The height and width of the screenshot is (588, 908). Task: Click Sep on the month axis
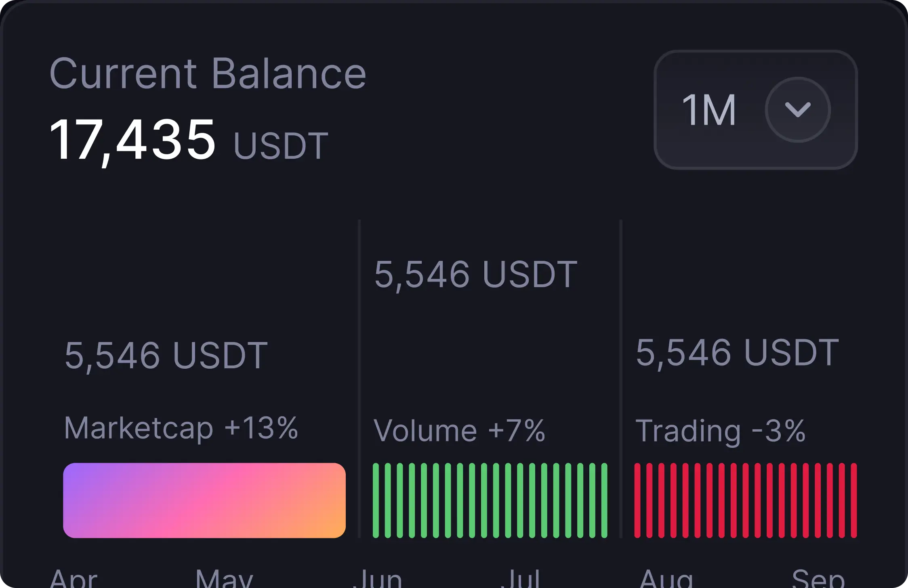click(818, 578)
